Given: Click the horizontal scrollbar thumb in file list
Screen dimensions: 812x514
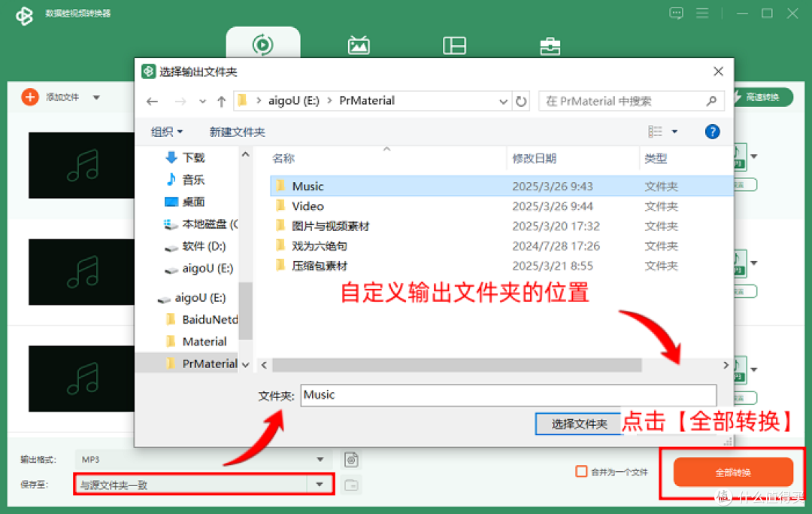Looking at the screenshot, I should [457, 365].
